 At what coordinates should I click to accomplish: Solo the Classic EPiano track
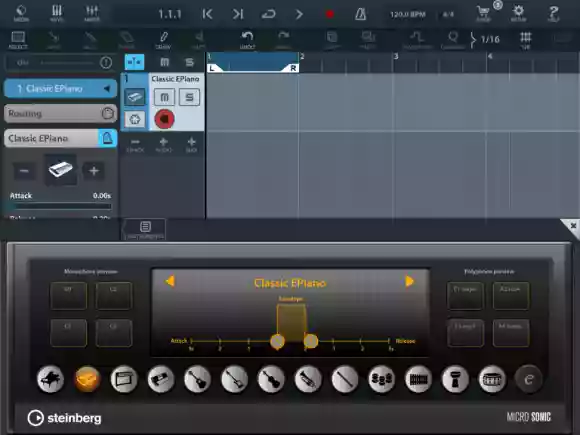click(189, 97)
